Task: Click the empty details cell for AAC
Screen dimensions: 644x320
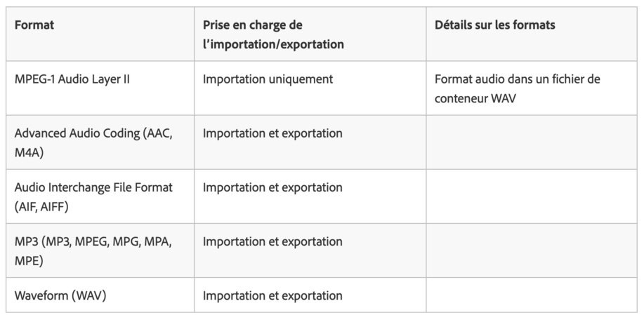Action: coord(532,142)
